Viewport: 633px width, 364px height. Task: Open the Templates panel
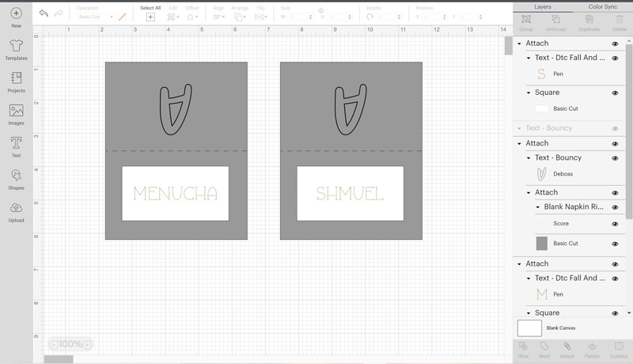[16, 46]
